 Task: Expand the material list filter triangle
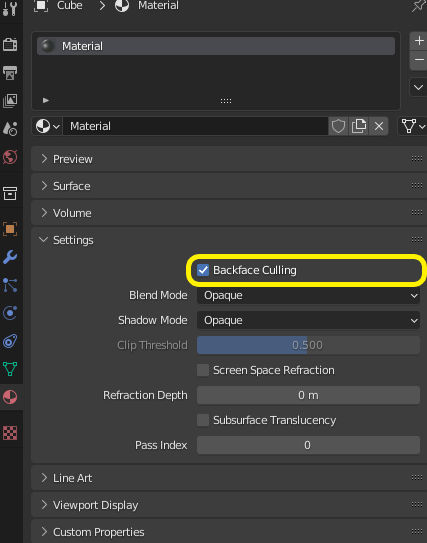46,100
